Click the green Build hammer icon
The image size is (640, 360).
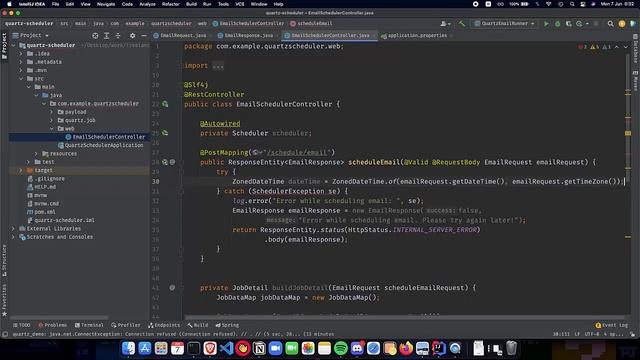[x=462, y=24]
